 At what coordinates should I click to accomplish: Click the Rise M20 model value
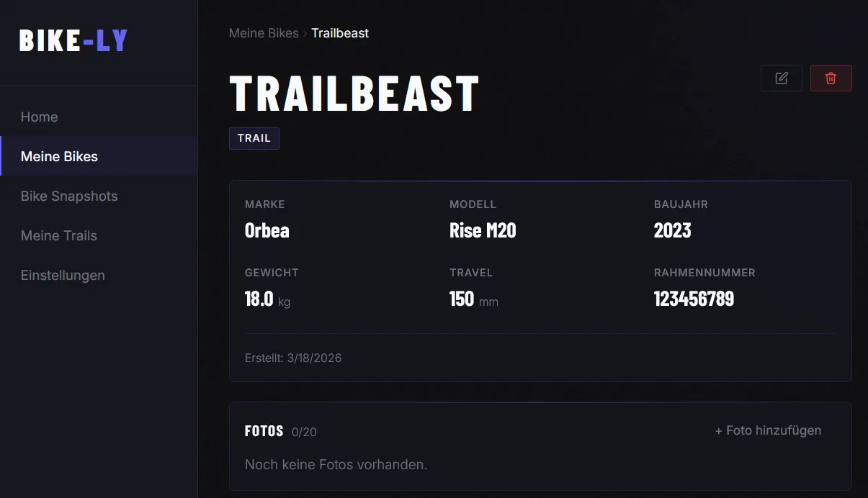(x=483, y=230)
